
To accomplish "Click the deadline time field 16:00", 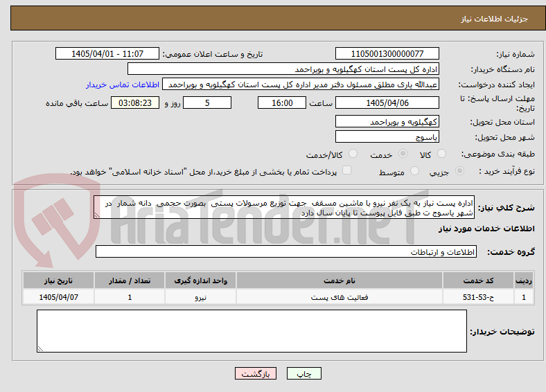I will click(x=282, y=103).
